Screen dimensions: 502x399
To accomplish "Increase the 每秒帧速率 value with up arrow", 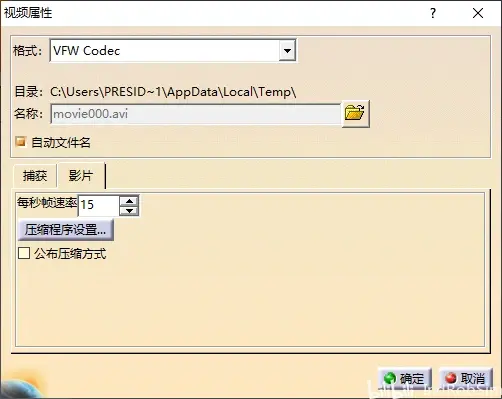I will coord(129,201).
